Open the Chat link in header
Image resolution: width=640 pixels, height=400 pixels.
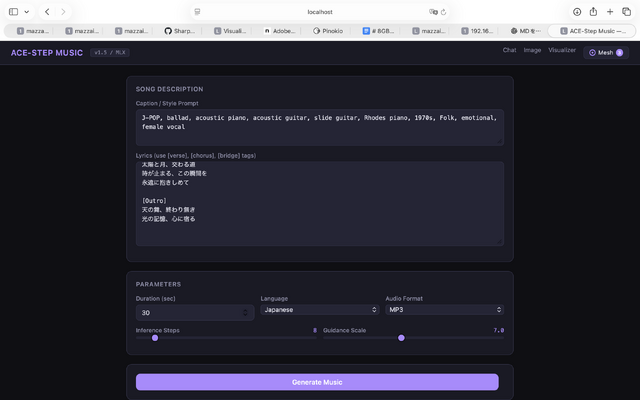click(x=509, y=50)
